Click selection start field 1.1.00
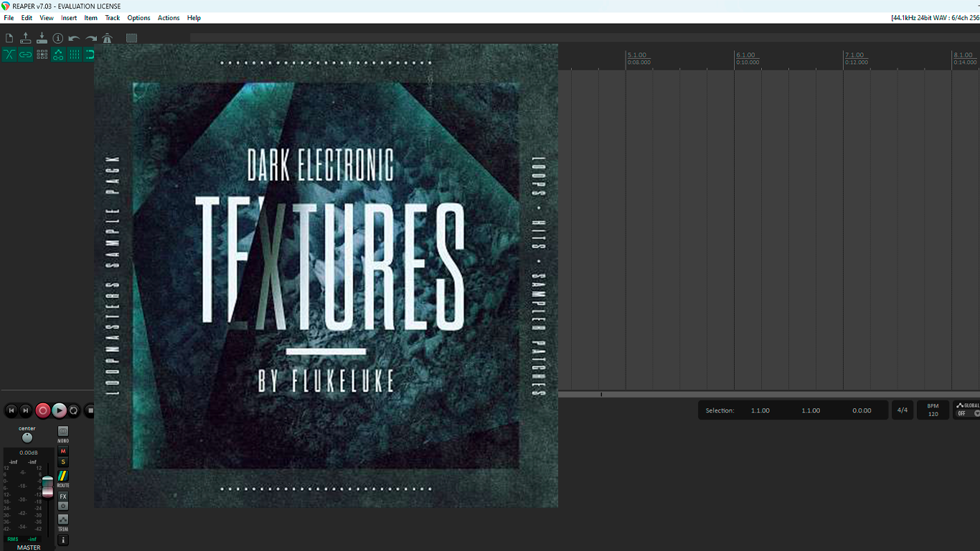 pos(760,410)
